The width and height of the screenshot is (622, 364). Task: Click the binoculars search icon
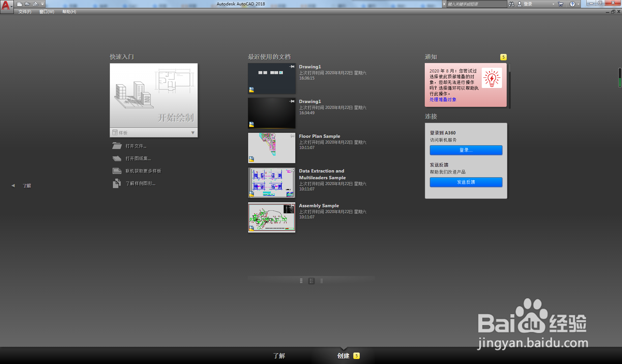pos(511,4)
